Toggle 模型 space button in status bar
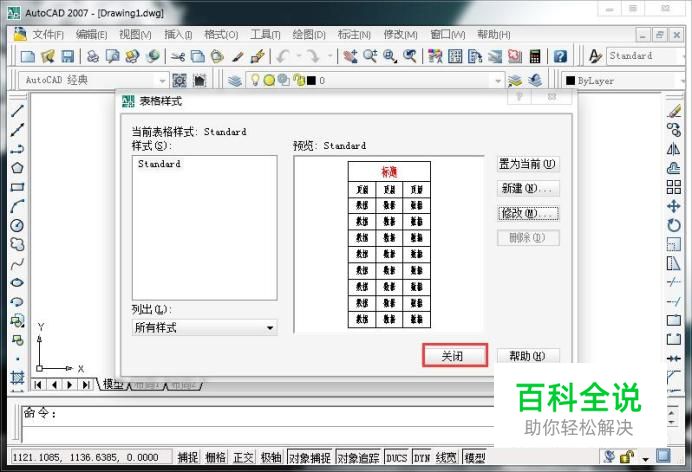Viewport: 692px width, 472px height. [x=475, y=457]
